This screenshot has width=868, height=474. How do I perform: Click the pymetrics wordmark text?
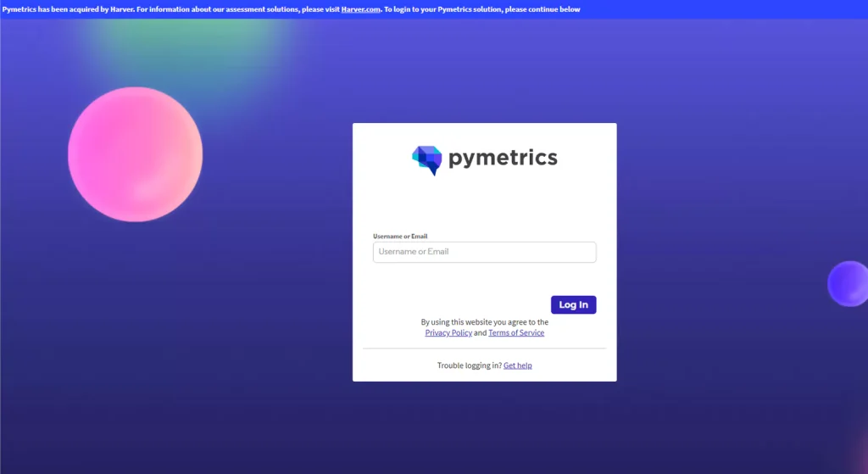pyautogui.click(x=503, y=158)
